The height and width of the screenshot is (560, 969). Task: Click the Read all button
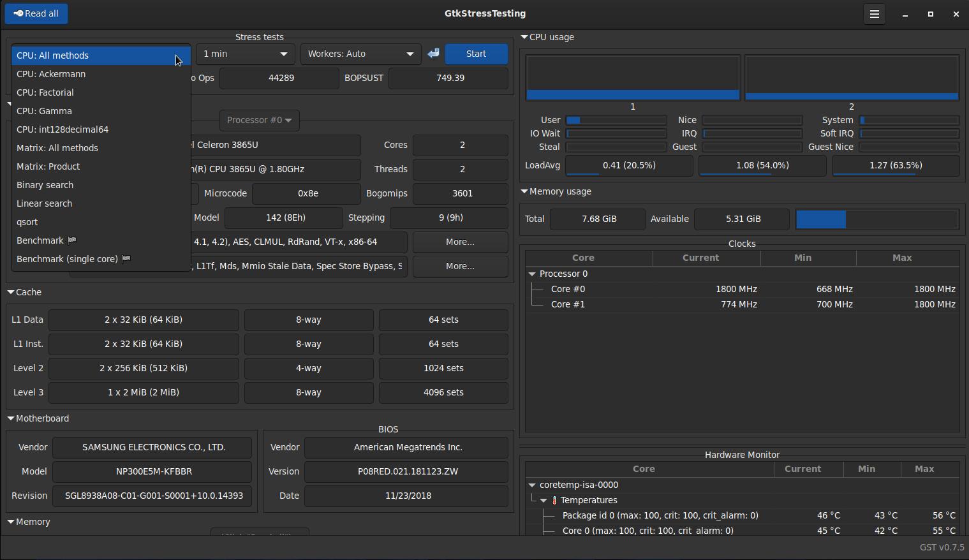pyautogui.click(x=36, y=13)
